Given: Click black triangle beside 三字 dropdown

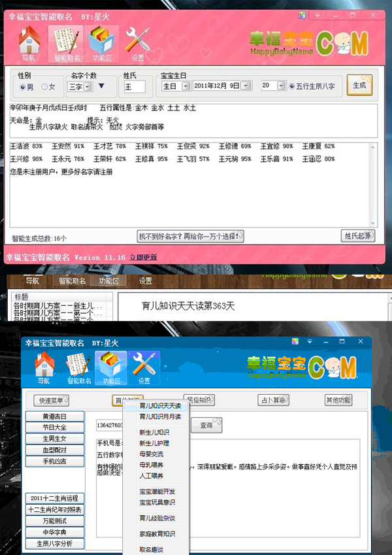Looking at the screenshot, I should [x=101, y=86].
